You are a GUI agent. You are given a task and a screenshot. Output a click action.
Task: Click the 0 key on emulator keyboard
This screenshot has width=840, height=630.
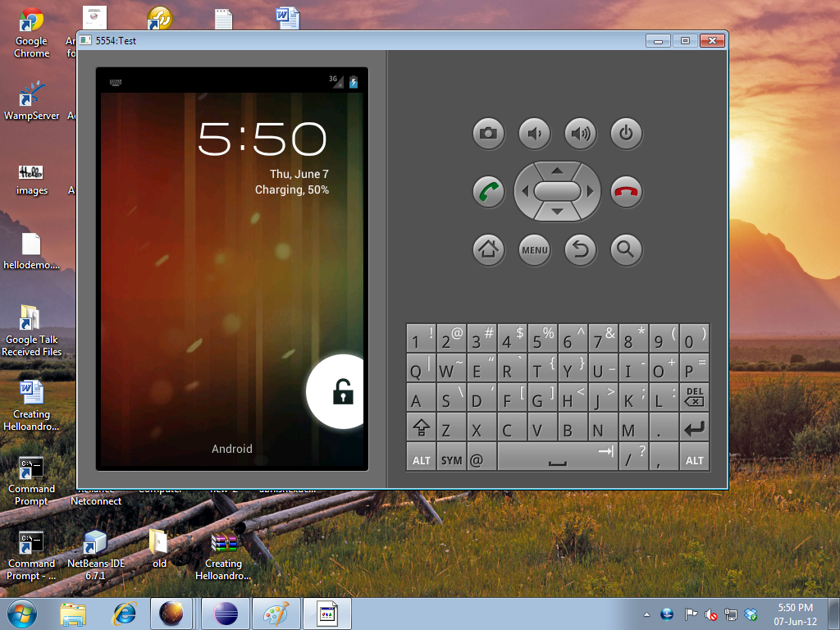coord(694,337)
